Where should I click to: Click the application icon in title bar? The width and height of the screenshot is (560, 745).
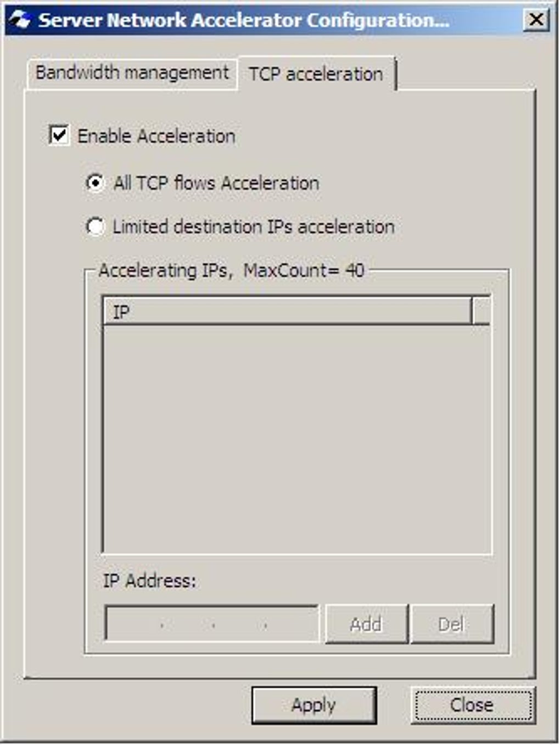click(x=20, y=20)
